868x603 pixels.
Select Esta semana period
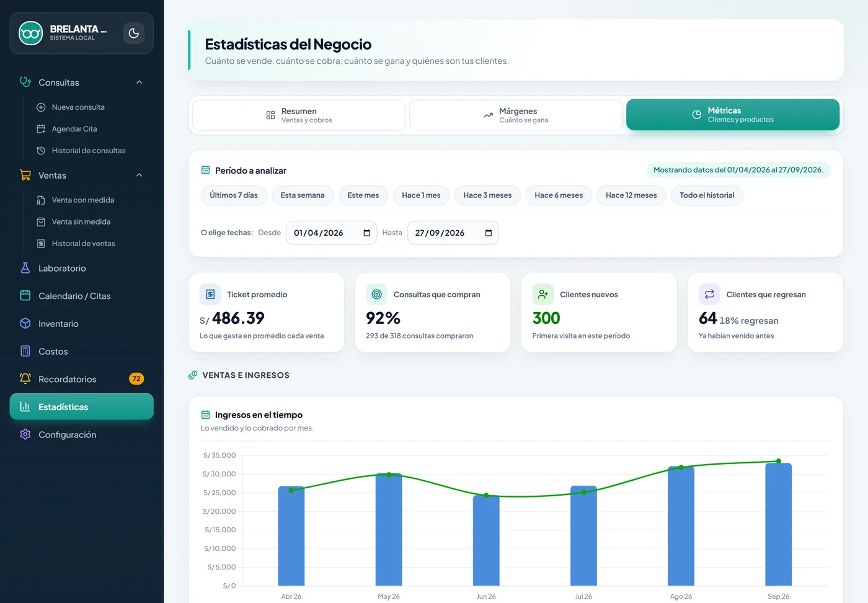[303, 195]
